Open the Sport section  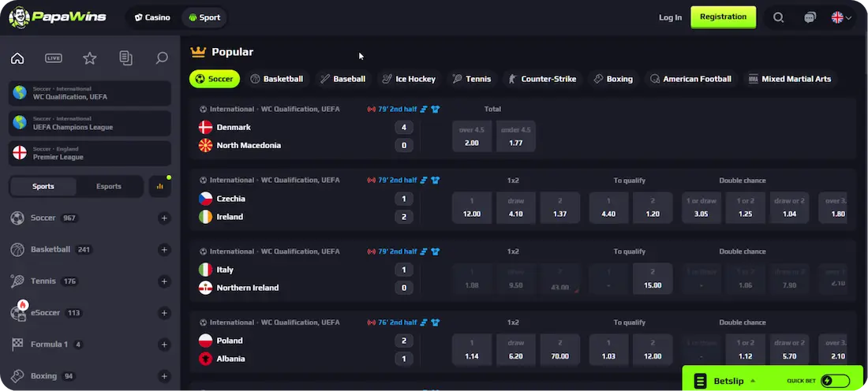point(204,17)
